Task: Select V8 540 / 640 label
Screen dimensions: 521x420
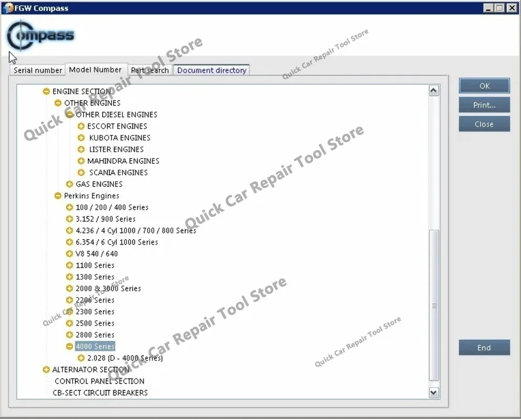Action: (x=97, y=254)
